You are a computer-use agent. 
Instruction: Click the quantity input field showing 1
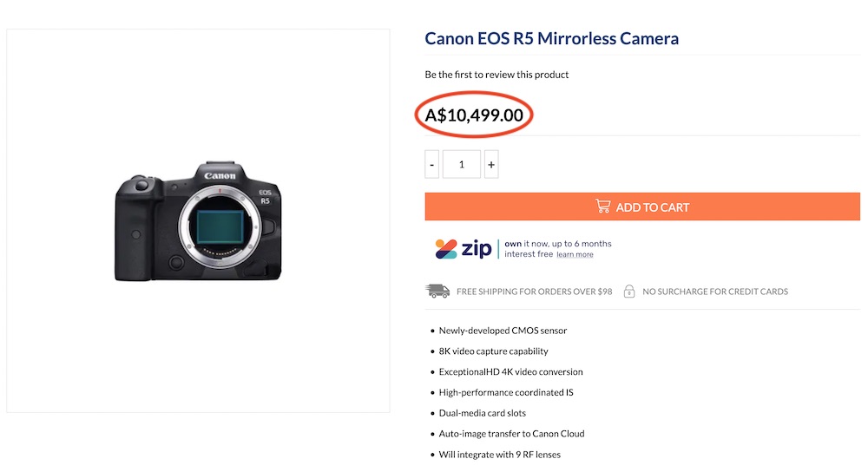461,164
